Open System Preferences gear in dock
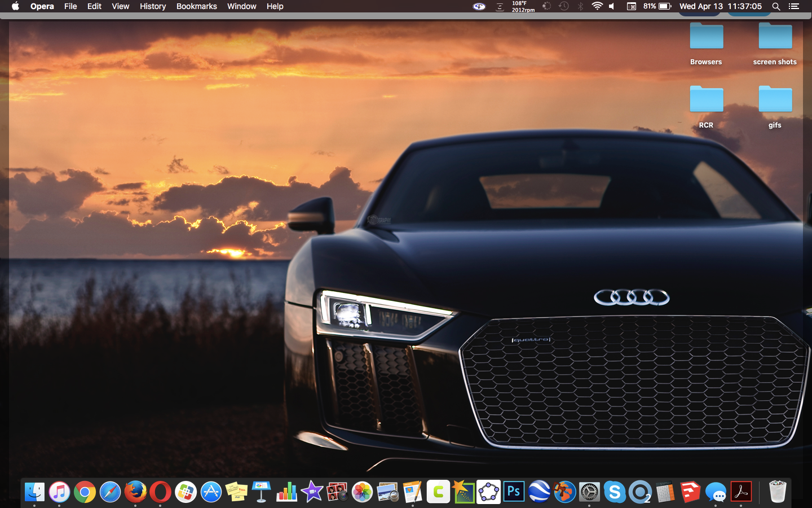 coord(589,492)
